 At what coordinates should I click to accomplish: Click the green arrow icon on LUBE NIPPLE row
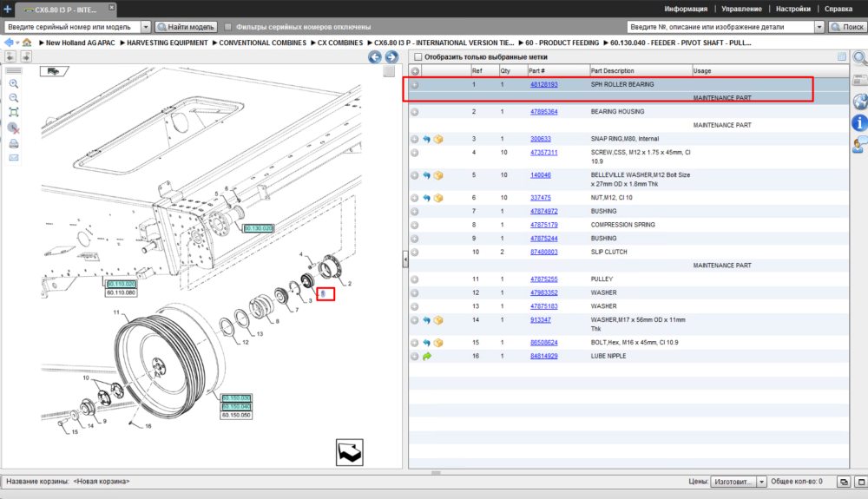(x=427, y=357)
